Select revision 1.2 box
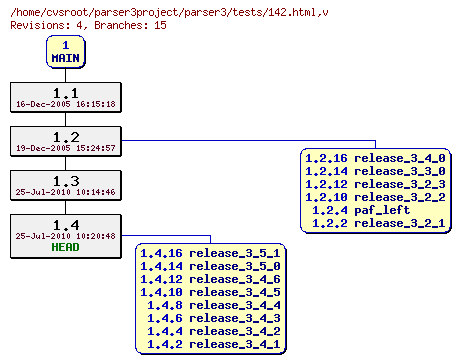The image size is (460, 363). point(66,141)
